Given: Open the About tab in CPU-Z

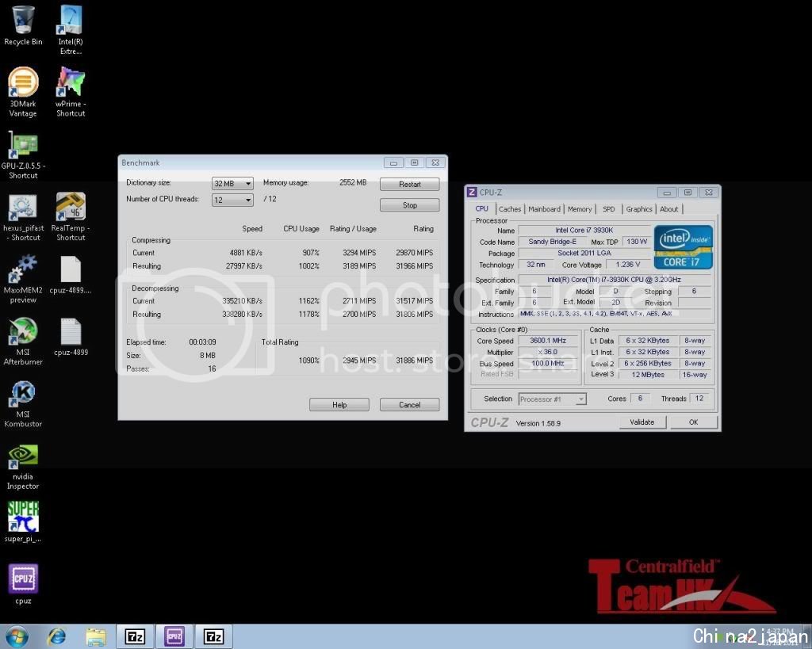Looking at the screenshot, I should (x=669, y=209).
